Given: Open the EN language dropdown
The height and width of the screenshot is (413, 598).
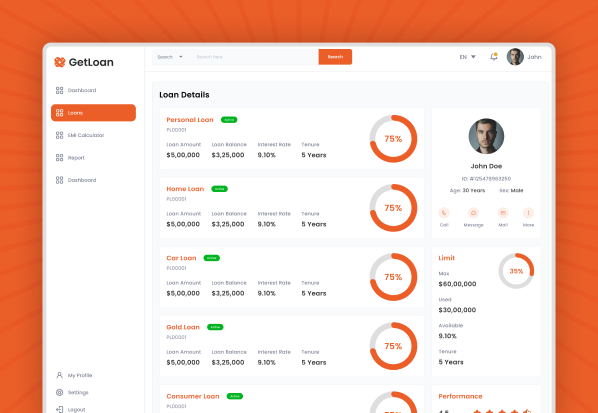Looking at the screenshot, I should [468, 57].
